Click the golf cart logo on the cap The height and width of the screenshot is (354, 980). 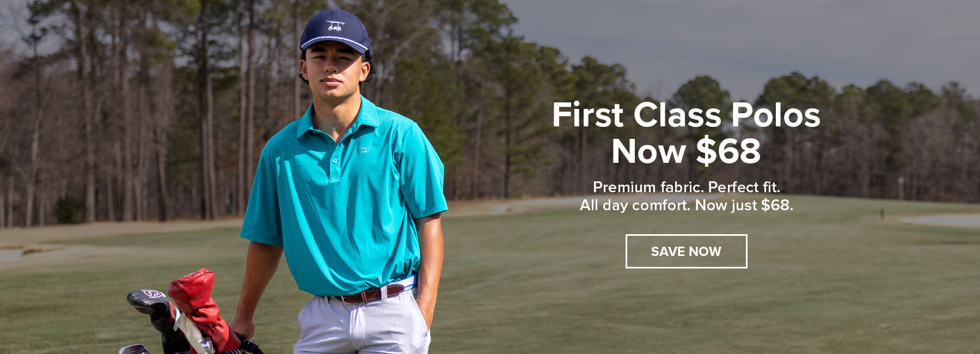(x=335, y=26)
